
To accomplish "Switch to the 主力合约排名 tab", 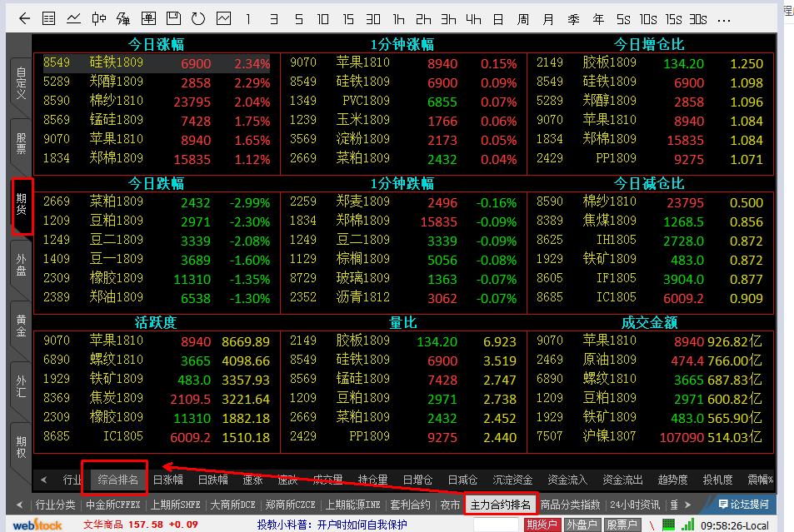I will point(500,505).
